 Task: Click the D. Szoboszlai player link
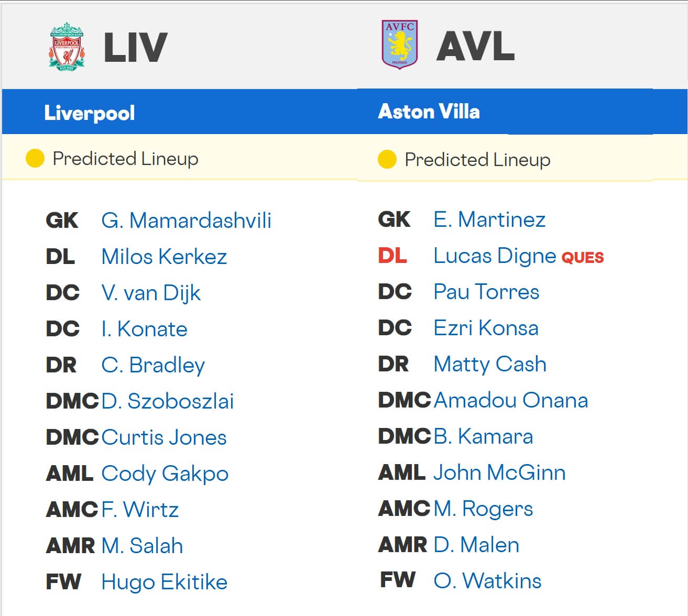168,401
